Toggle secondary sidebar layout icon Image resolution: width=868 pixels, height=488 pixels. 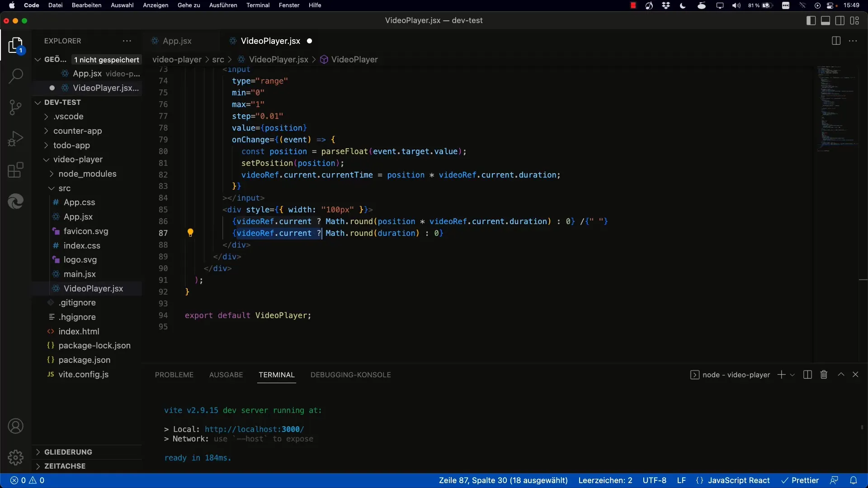[x=840, y=20]
